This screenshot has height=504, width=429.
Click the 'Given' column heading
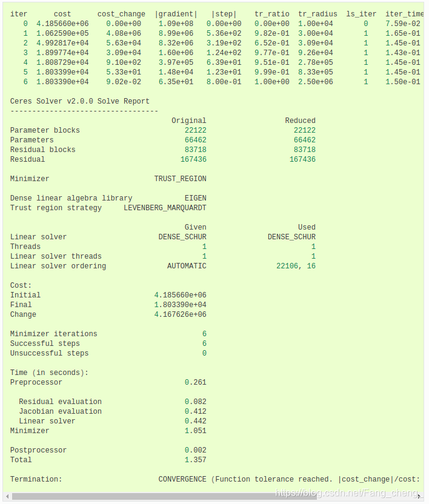tap(196, 227)
